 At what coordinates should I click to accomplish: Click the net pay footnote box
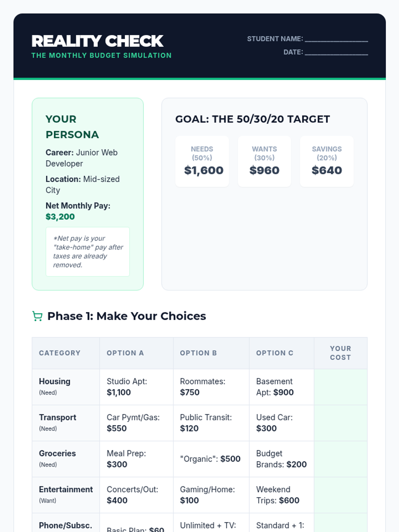tap(87, 252)
